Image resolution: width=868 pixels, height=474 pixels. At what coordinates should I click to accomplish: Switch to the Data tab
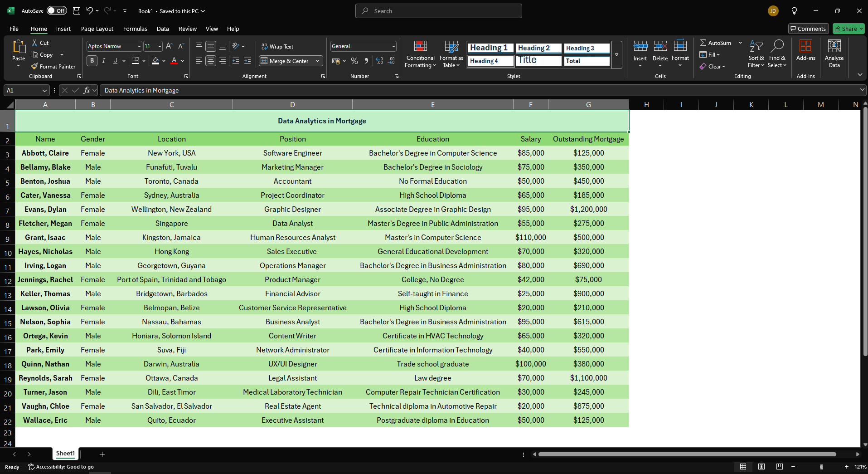tap(163, 29)
